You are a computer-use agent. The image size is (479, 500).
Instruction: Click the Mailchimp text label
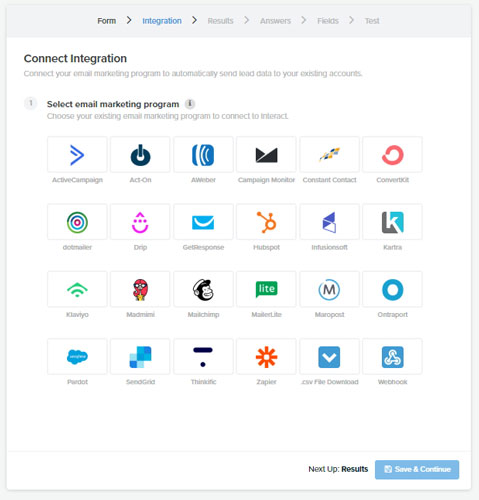click(x=203, y=314)
